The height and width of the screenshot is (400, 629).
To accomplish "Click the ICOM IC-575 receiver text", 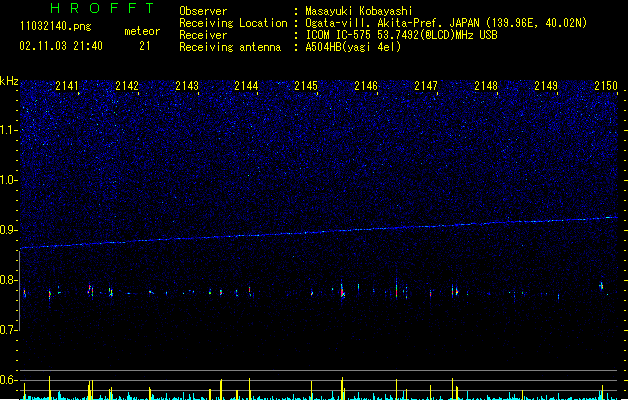I will pos(402,35).
